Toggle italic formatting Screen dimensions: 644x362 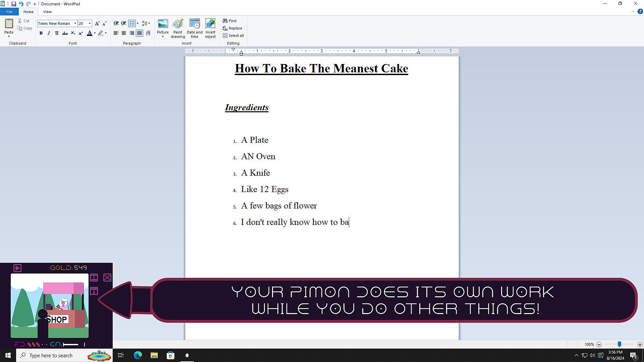[x=49, y=33]
